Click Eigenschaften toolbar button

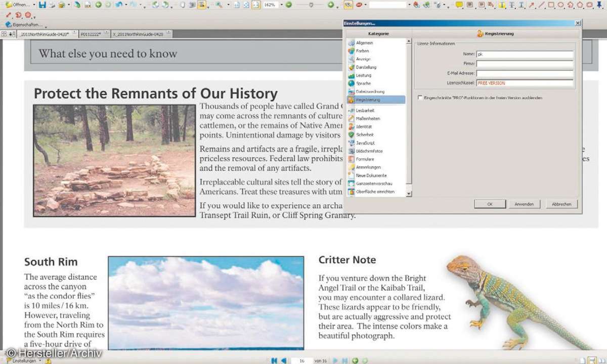(x=23, y=24)
